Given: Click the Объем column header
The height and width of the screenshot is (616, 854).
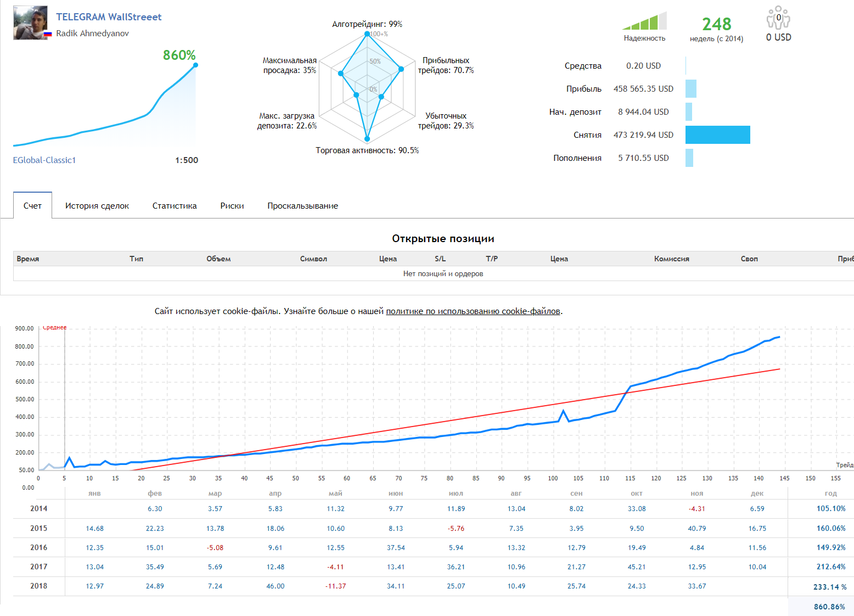Looking at the screenshot, I should pos(218,259).
